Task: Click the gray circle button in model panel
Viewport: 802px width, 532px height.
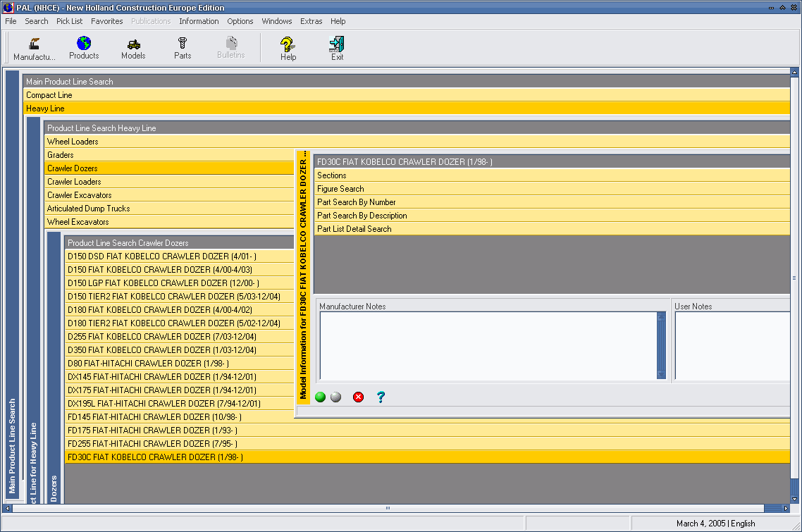Action: click(335, 397)
